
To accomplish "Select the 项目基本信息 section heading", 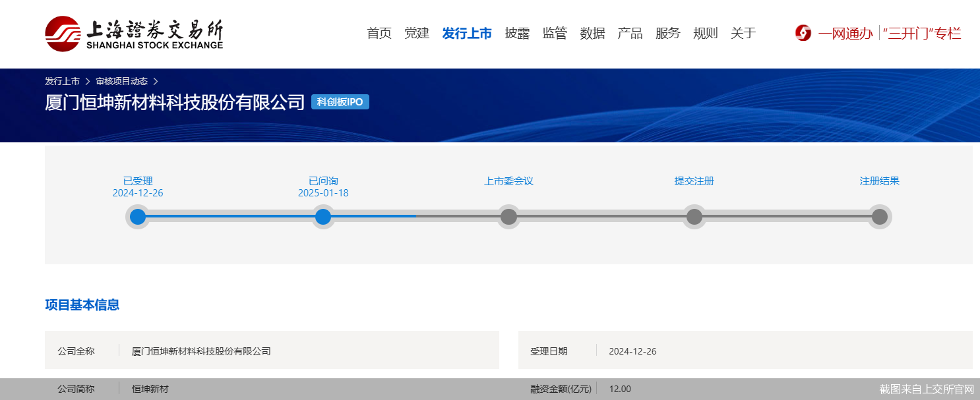I will (82, 305).
